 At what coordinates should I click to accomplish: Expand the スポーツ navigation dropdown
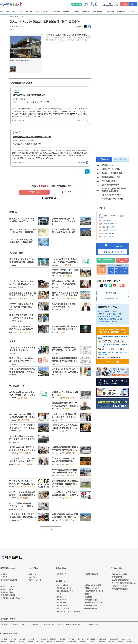46,11
